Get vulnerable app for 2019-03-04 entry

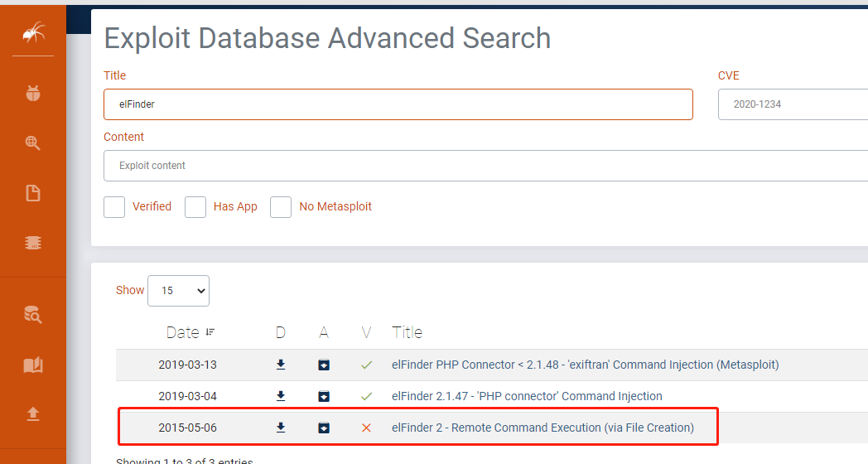click(x=324, y=396)
